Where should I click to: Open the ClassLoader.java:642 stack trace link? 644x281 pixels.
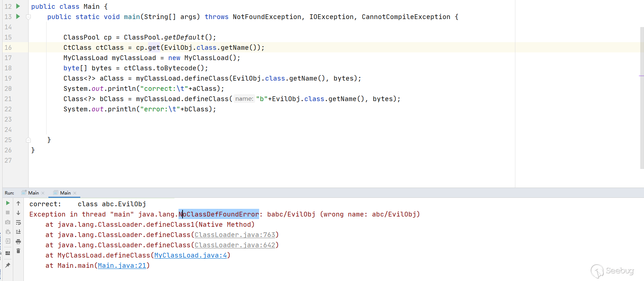tap(235, 245)
